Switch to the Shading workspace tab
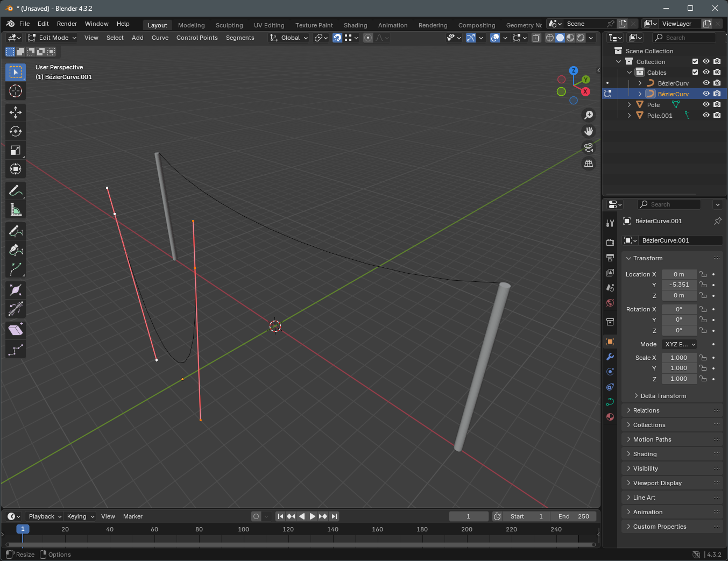Screen dimensions: 728x561 pyautogui.click(x=355, y=25)
